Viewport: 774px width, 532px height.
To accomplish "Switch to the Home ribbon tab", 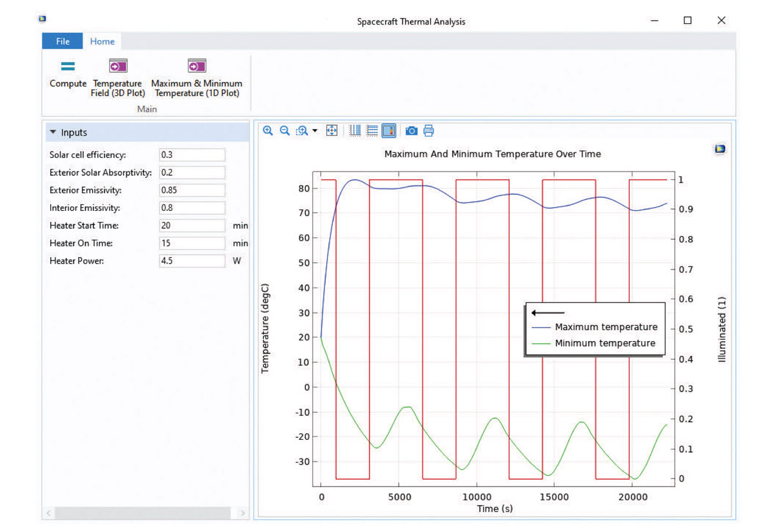I will pyautogui.click(x=102, y=41).
